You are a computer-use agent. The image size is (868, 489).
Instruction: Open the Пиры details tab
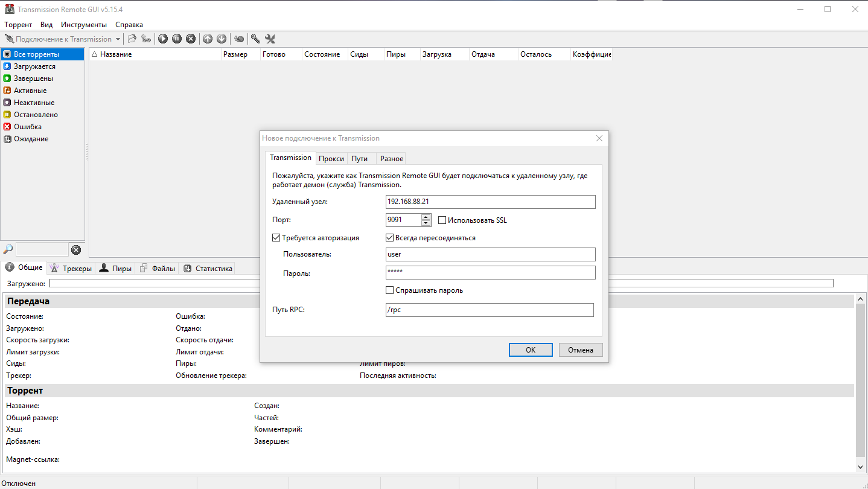coord(115,269)
